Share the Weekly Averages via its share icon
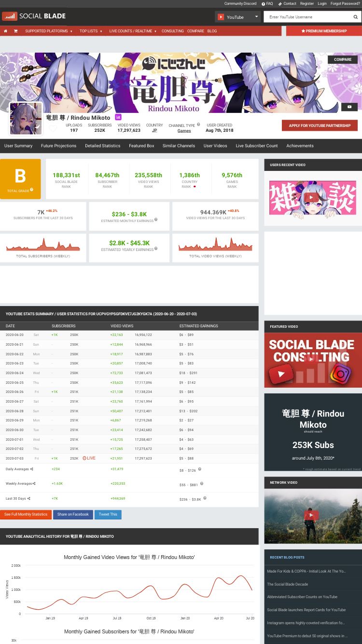The height and width of the screenshot is (644, 362). (x=34, y=484)
